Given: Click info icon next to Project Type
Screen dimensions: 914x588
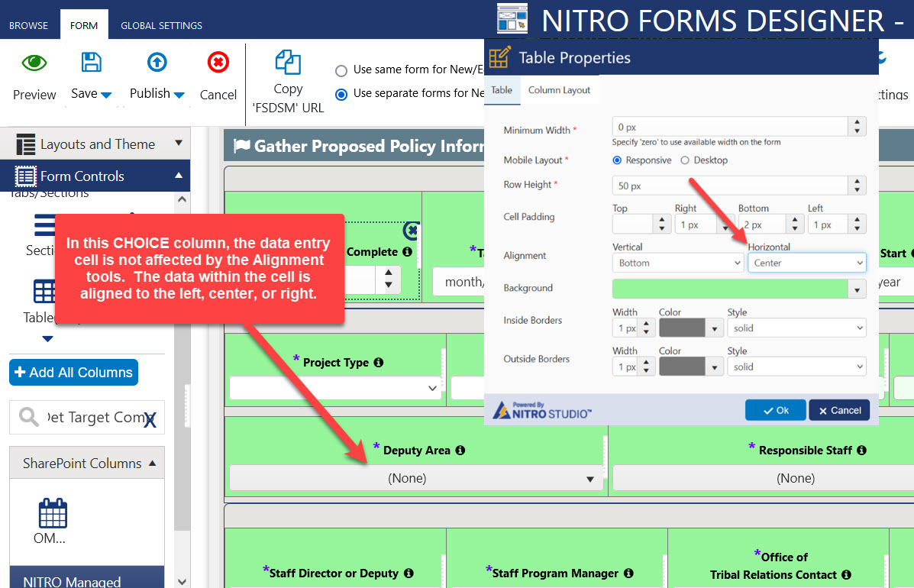Looking at the screenshot, I should point(378,363).
